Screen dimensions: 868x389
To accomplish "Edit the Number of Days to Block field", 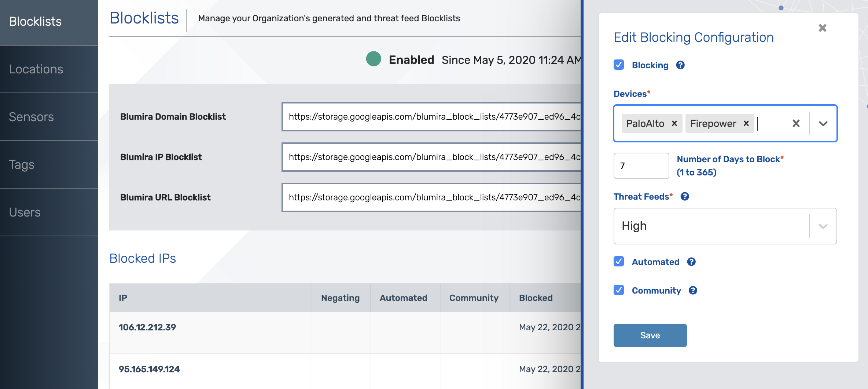I will [641, 166].
